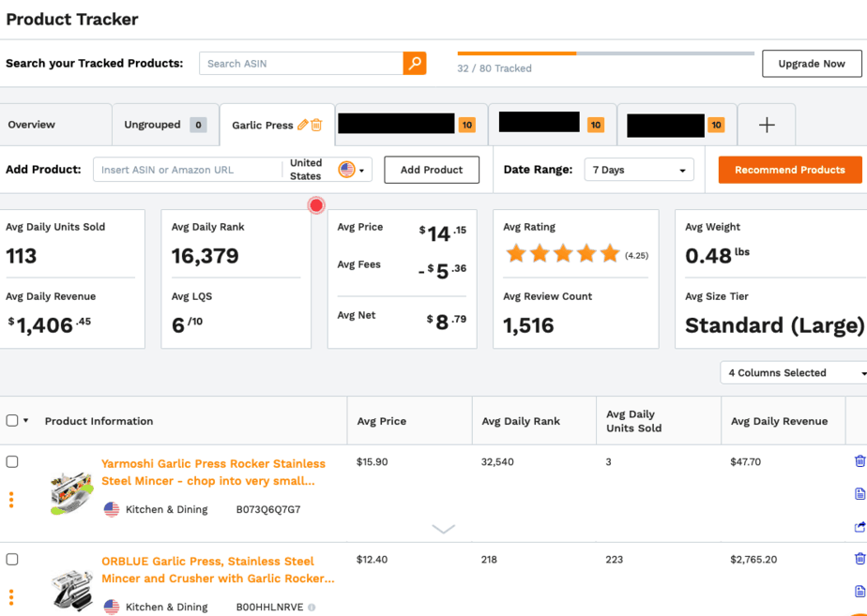Delete the Yarmoshi product with its trash icon
Image resolution: width=867 pixels, height=616 pixels.
click(859, 460)
